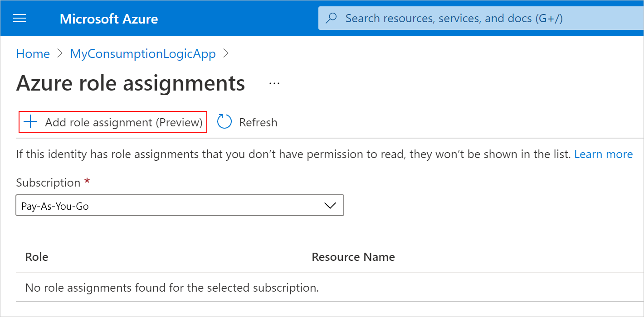
Task: Focus the Search resources, services, and docs field
Action: tap(454, 19)
